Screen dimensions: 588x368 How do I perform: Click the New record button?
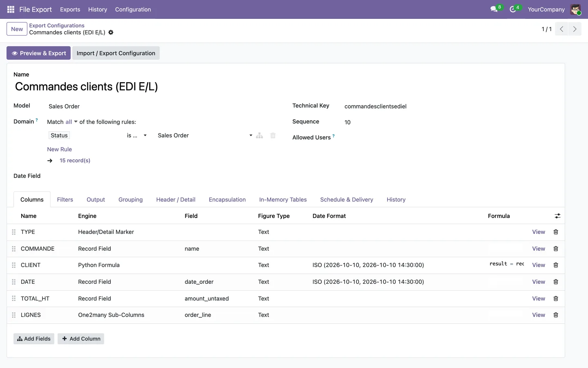point(17,29)
